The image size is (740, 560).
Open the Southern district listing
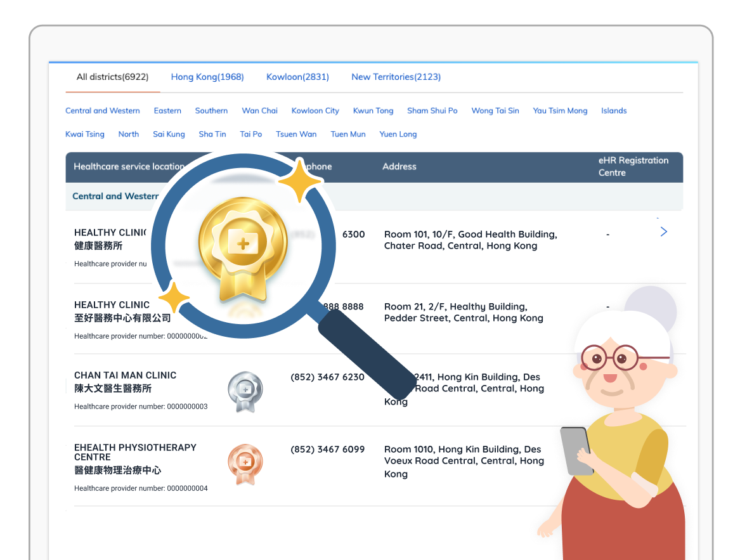coord(211,110)
